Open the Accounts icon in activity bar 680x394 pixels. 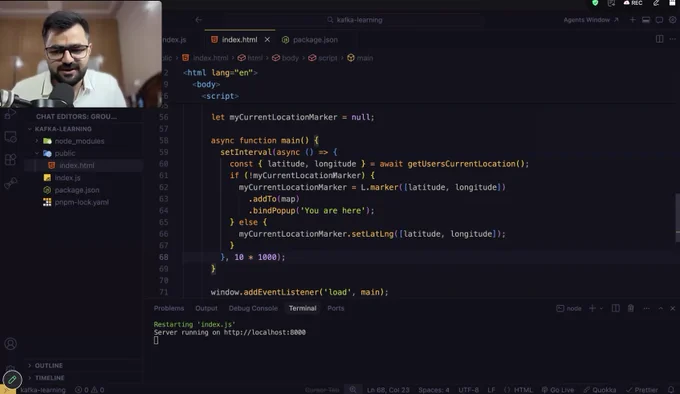pyautogui.click(x=10, y=344)
